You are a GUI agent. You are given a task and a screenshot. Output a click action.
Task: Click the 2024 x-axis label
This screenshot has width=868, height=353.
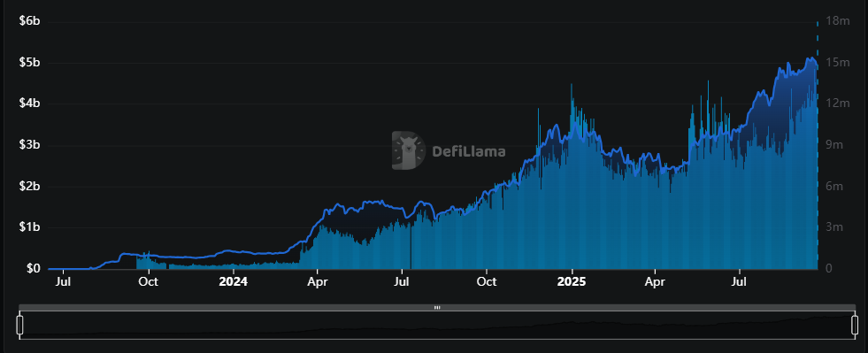pos(233,281)
